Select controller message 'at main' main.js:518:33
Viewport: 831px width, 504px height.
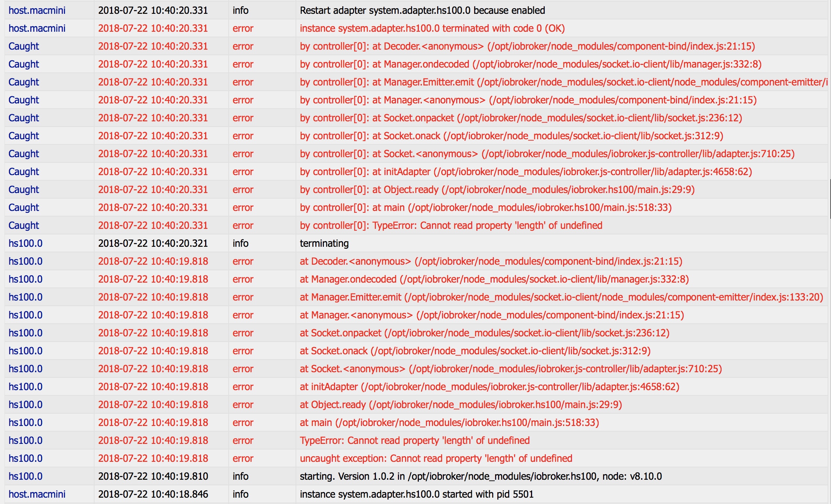(486, 208)
